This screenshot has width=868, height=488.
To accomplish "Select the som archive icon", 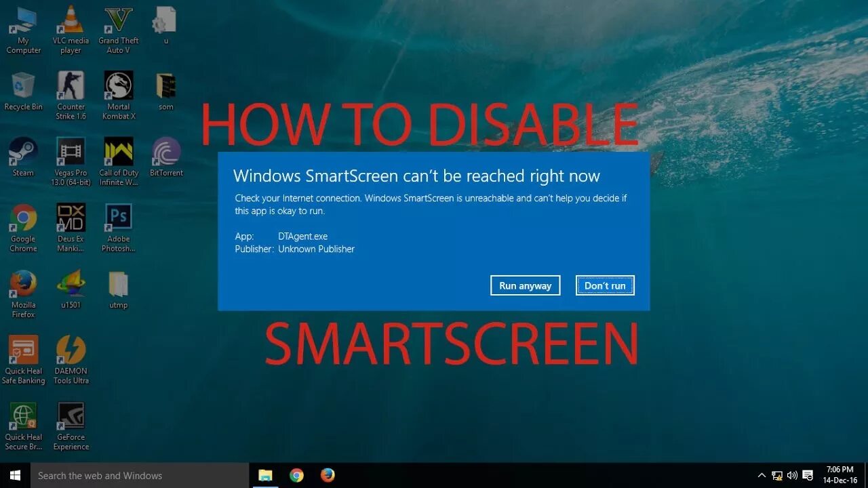I will pyautogui.click(x=165, y=91).
